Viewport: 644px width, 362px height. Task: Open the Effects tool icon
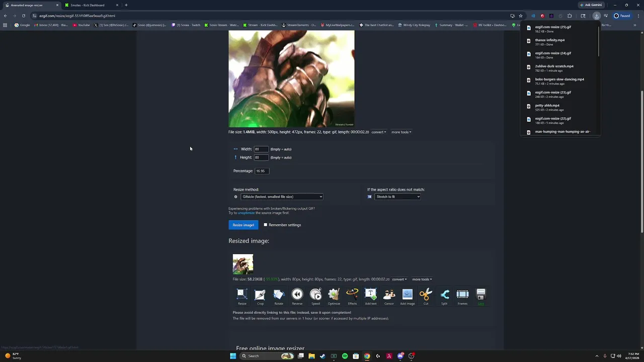click(x=352, y=296)
